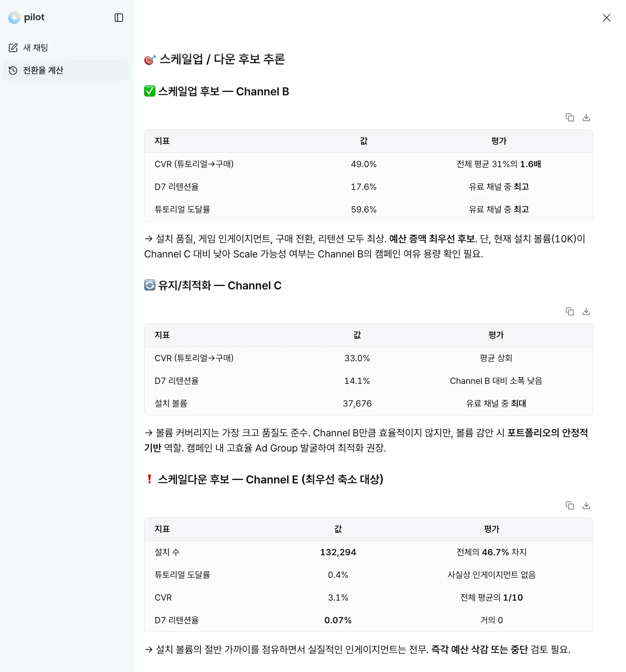Click the 스케일업 후보 — Channel B heading
The height and width of the screenshot is (672, 626).
(223, 92)
